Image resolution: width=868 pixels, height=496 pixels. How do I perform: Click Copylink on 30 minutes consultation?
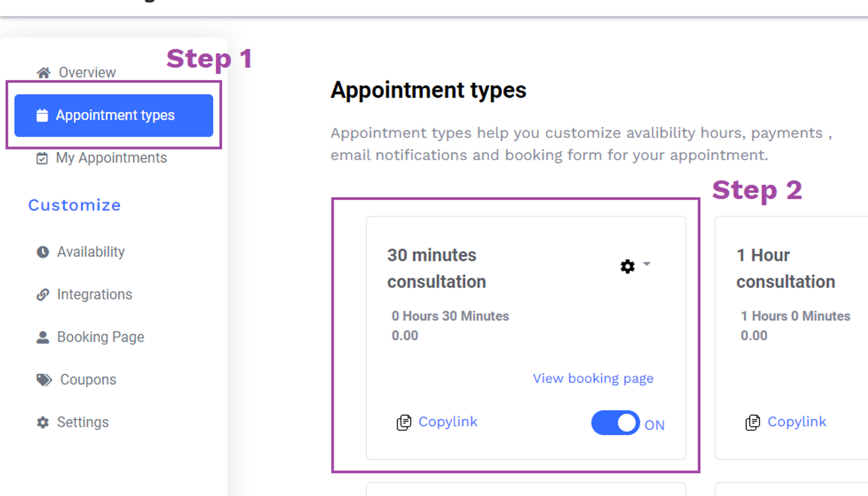click(448, 422)
